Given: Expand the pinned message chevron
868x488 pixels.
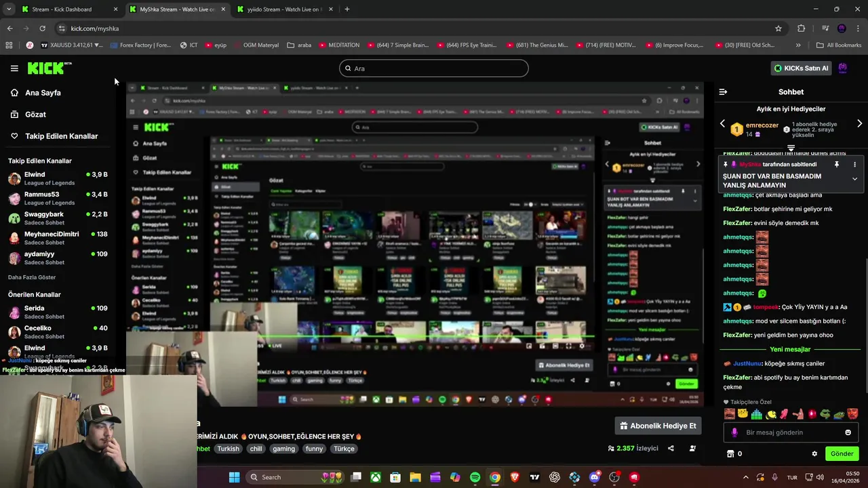Looking at the screenshot, I should click(x=854, y=179).
